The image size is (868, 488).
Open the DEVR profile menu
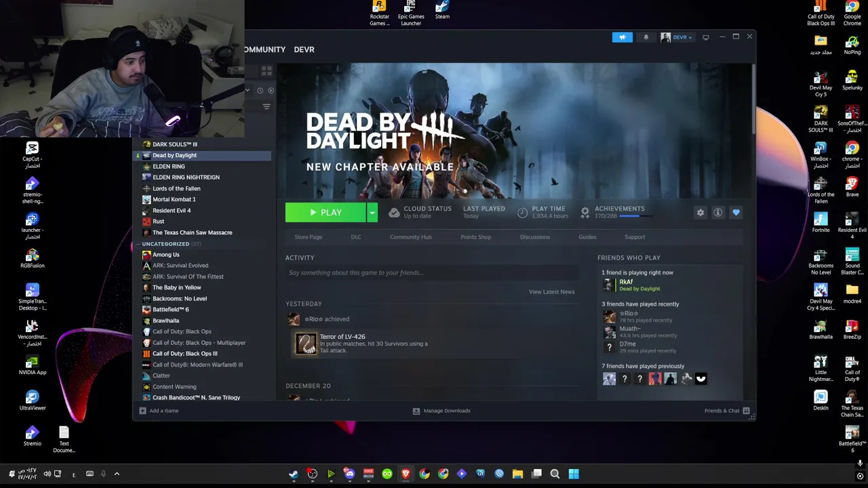(x=304, y=49)
